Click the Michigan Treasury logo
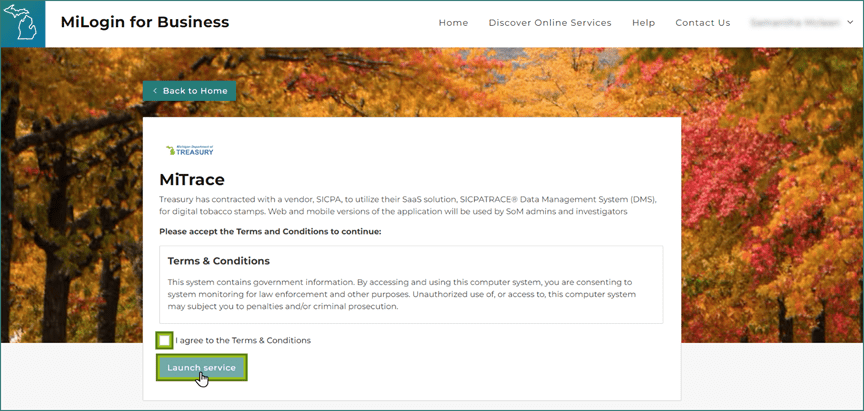This screenshot has height=411, width=864. pos(190,150)
